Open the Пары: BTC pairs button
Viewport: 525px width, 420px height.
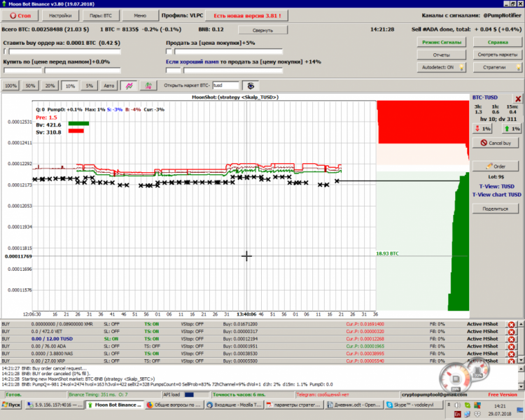click(100, 15)
